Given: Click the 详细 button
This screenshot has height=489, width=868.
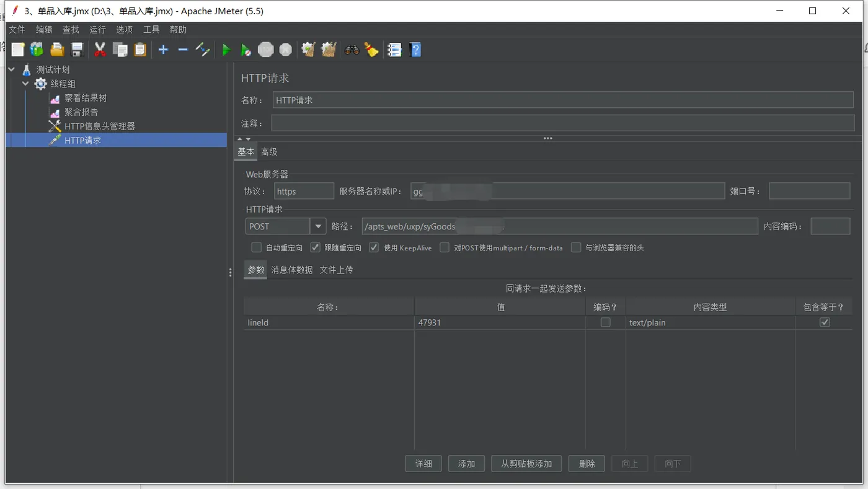Looking at the screenshot, I should point(423,464).
